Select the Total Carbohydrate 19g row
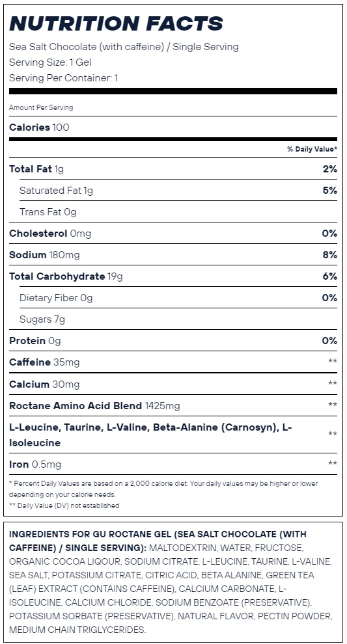 coord(173,276)
